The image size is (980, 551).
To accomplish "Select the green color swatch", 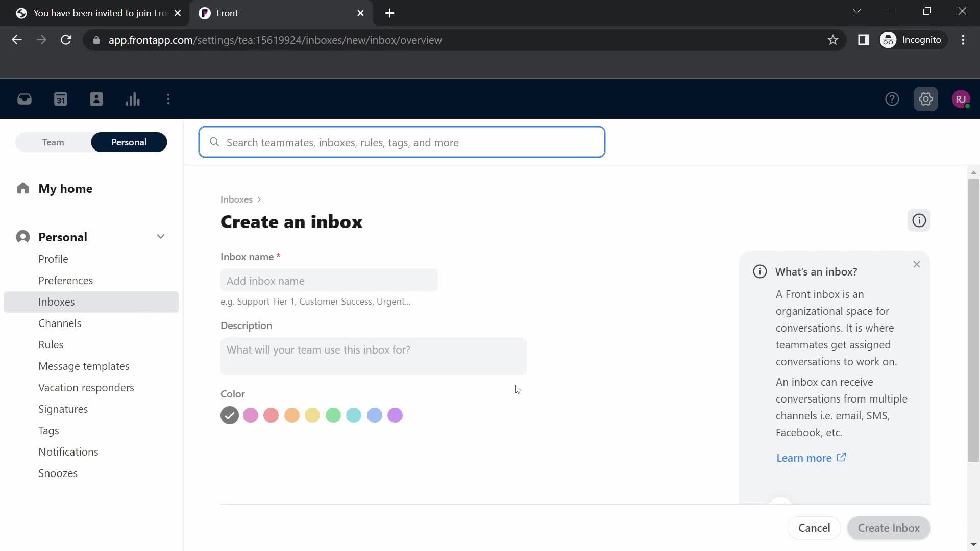I will point(333,415).
